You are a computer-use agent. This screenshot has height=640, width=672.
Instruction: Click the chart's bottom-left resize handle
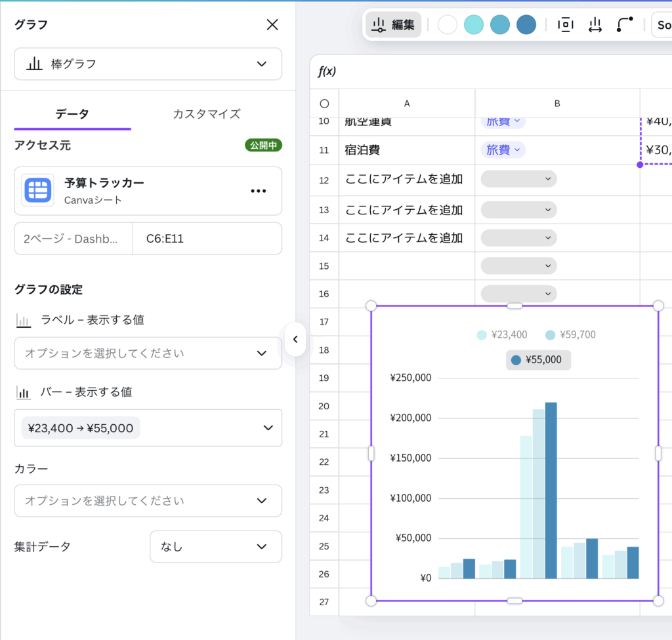(371, 601)
